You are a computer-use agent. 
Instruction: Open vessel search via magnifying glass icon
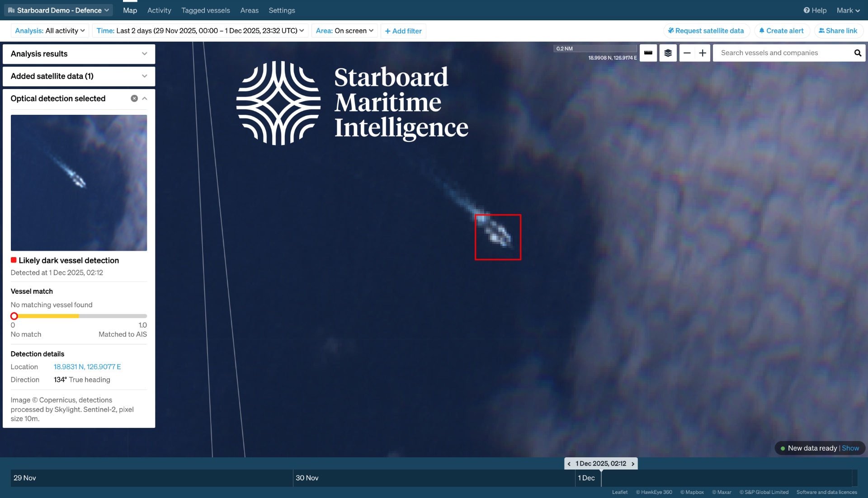pyautogui.click(x=858, y=53)
